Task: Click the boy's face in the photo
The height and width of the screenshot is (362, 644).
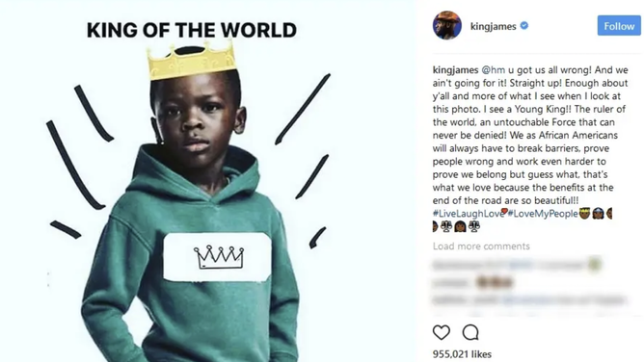Action: click(196, 116)
